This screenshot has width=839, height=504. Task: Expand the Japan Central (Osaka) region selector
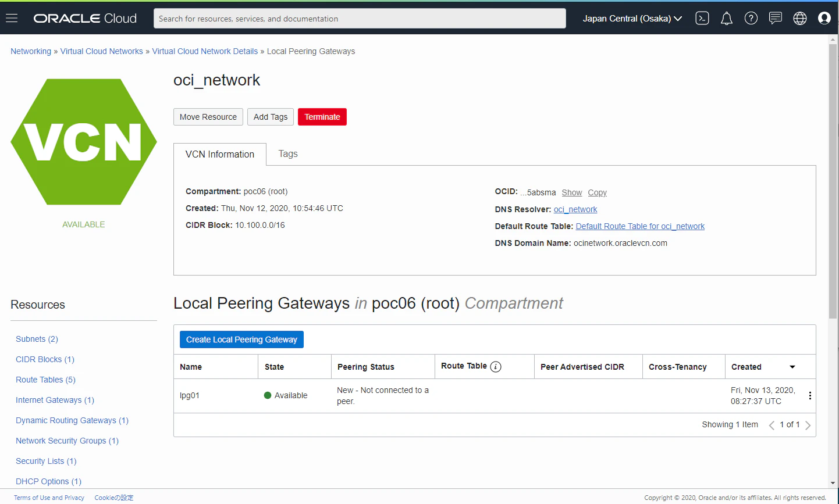(x=632, y=19)
